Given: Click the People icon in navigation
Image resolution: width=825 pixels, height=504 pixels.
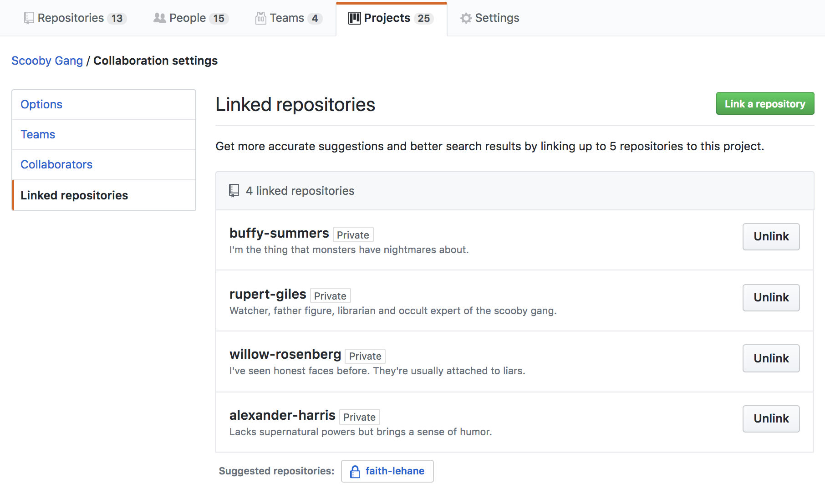Looking at the screenshot, I should tap(159, 18).
